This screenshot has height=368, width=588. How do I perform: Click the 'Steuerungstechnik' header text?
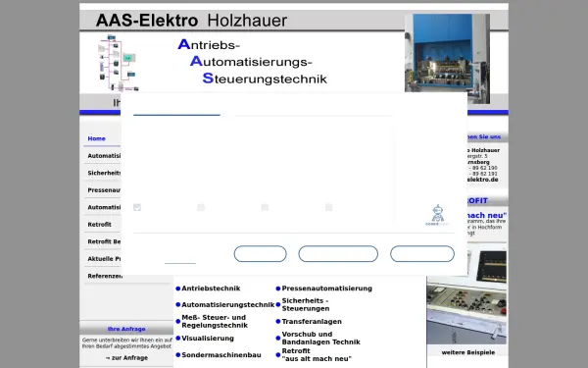(x=265, y=79)
